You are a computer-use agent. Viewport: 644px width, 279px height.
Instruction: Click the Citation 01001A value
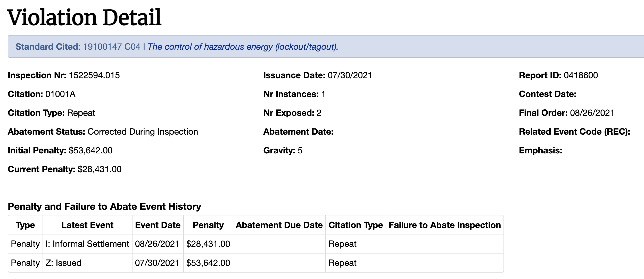60,94
